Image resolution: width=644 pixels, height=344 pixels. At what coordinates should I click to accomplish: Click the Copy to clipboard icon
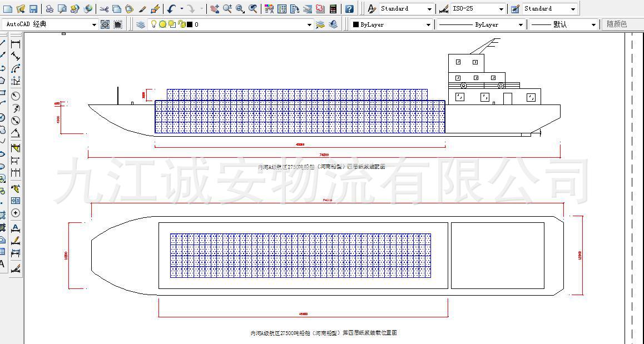coord(117,9)
